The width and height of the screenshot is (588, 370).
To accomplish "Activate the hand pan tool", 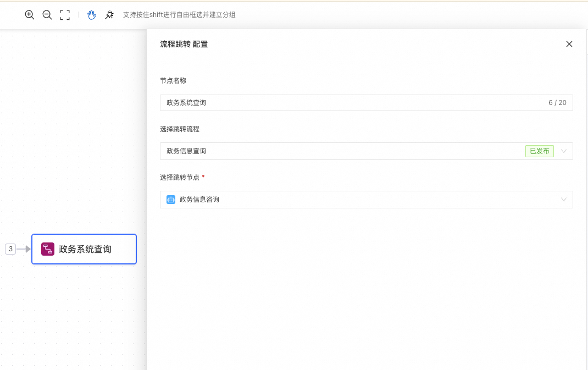I will (x=92, y=15).
